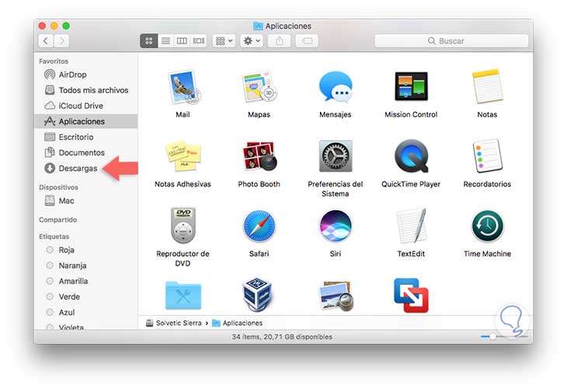Image resolution: width=567 pixels, height=392 pixels.
Task: Go to Escritorio in sidebar
Action: 86,137
